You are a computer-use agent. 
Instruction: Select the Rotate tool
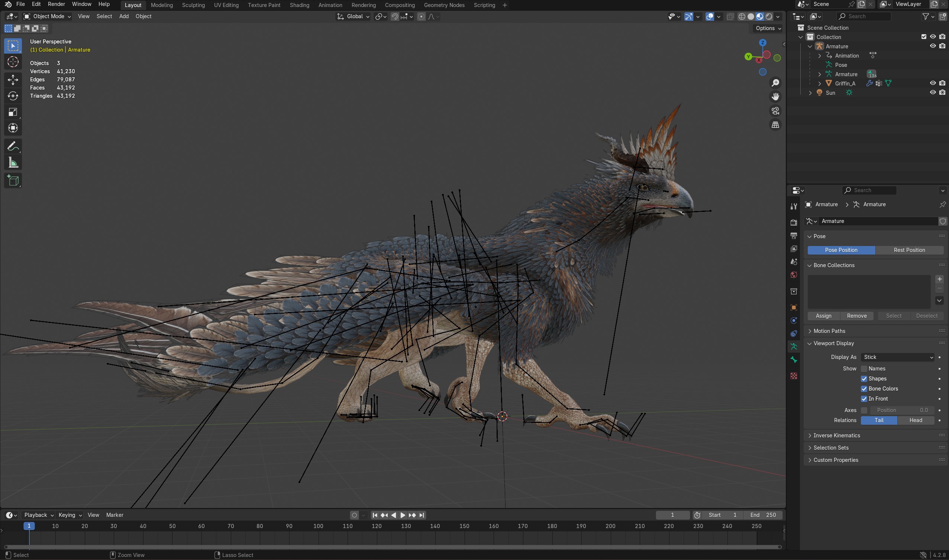point(13,96)
